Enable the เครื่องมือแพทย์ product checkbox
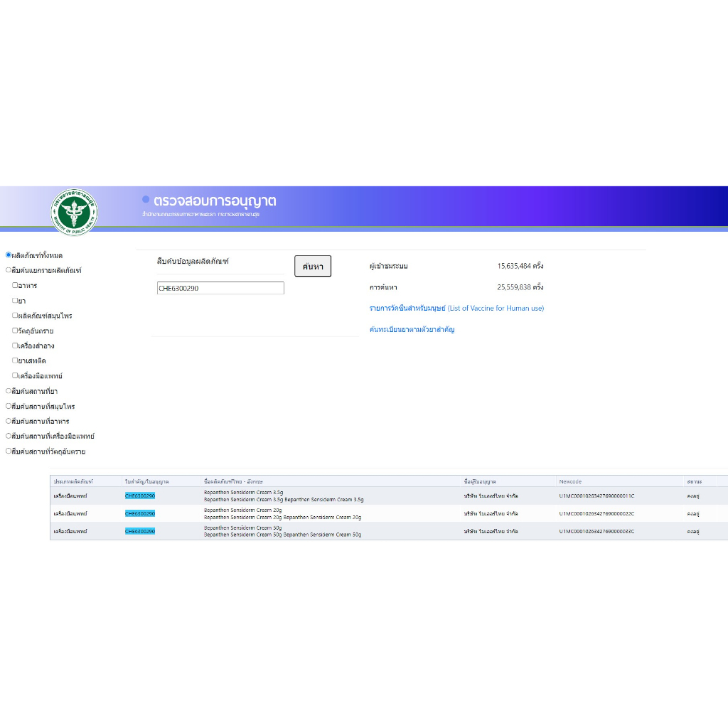The height and width of the screenshot is (728, 728). (15, 375)
